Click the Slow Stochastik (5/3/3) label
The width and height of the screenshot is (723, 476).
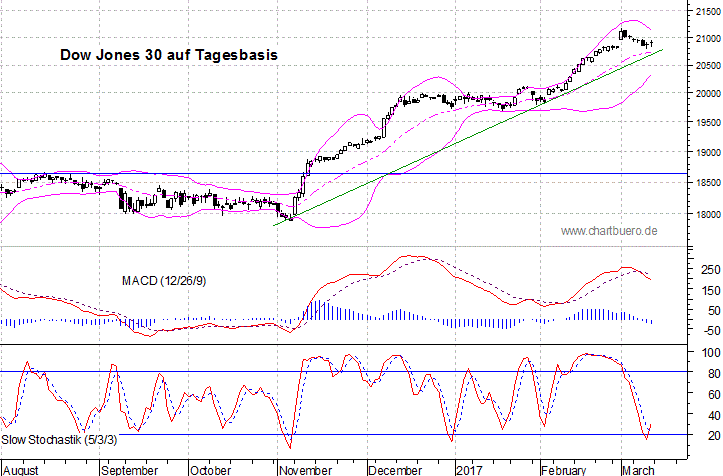point(59,440)
